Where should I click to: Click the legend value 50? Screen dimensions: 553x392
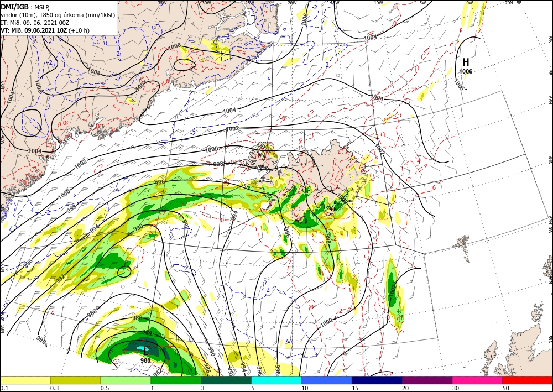[506, 388]
